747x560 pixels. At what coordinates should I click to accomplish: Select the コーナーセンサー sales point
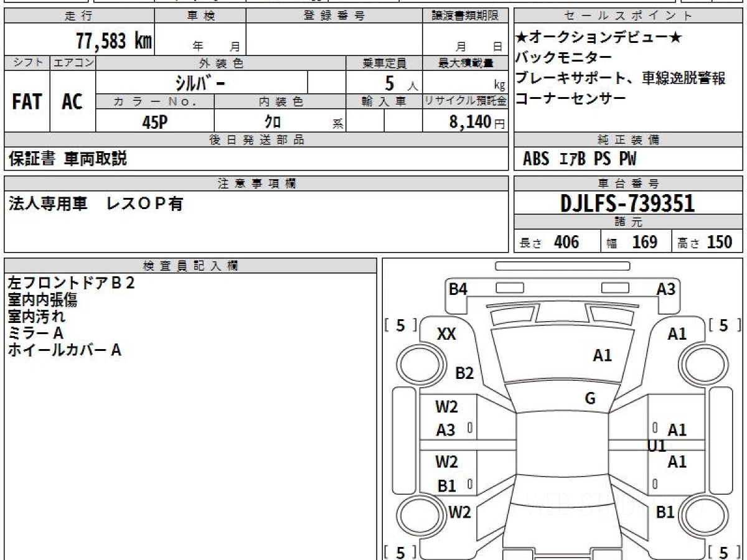[x=571, y=98]
